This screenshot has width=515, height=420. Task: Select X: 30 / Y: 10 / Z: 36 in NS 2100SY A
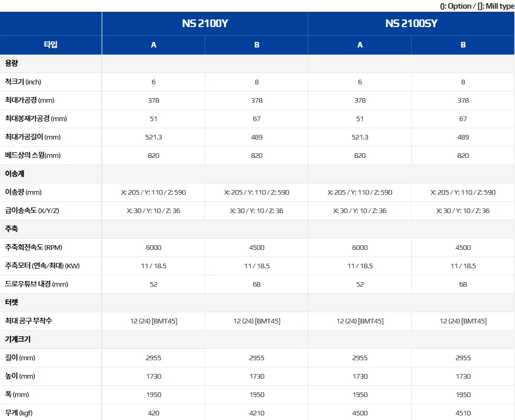pos(360,211)
